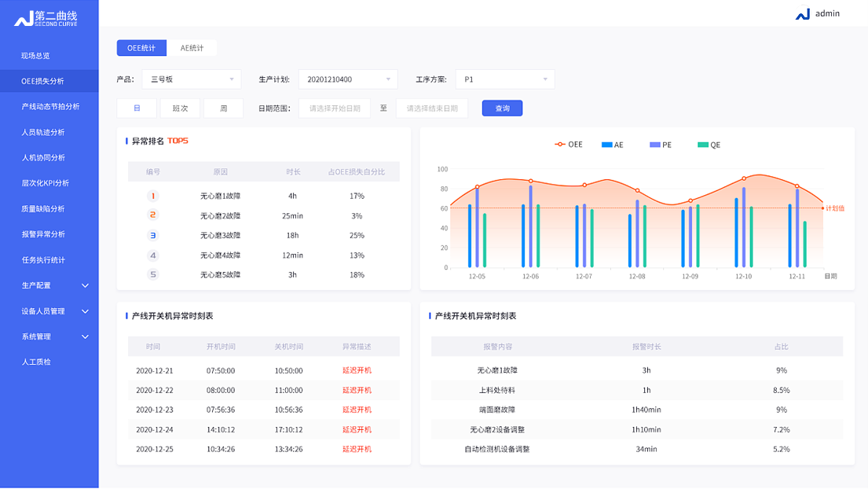Open 现场总览 in the sidebar

(x=35, y=56)
